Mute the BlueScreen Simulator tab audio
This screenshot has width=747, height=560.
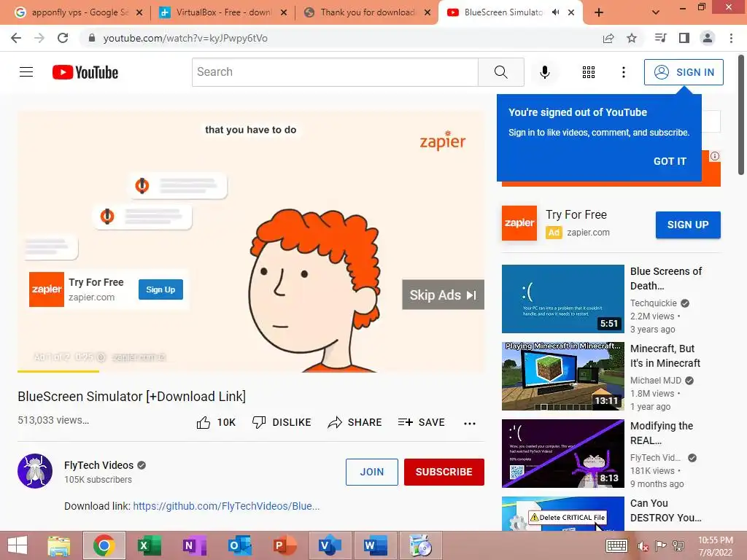pos(555,12)
